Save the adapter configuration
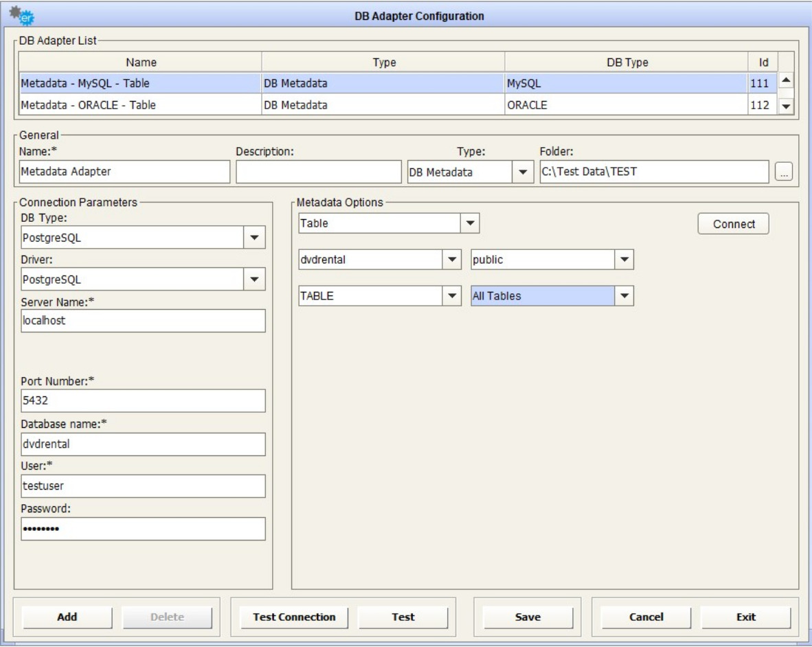Image resolution: width=812 pixels, height=647 pixels. pos(528,617)
